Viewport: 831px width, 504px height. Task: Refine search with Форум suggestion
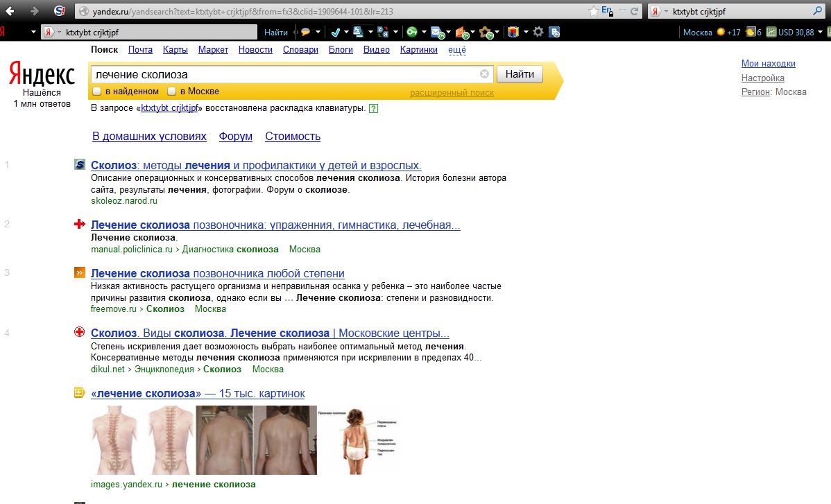235,136
